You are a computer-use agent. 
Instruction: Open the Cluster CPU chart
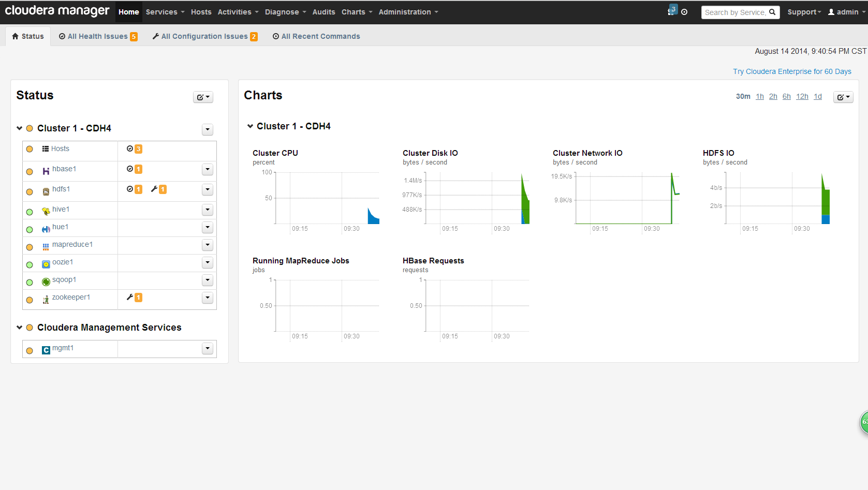pos(316,192)
